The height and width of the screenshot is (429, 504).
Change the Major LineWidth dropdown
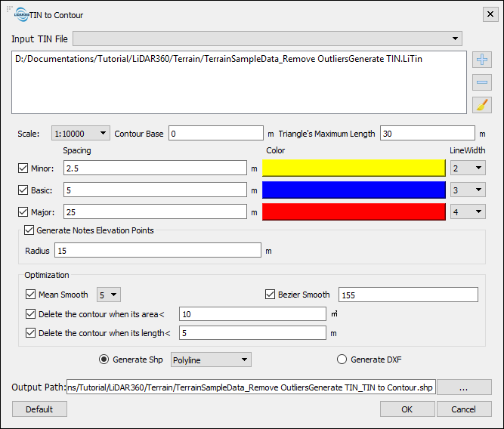(467, 212)
